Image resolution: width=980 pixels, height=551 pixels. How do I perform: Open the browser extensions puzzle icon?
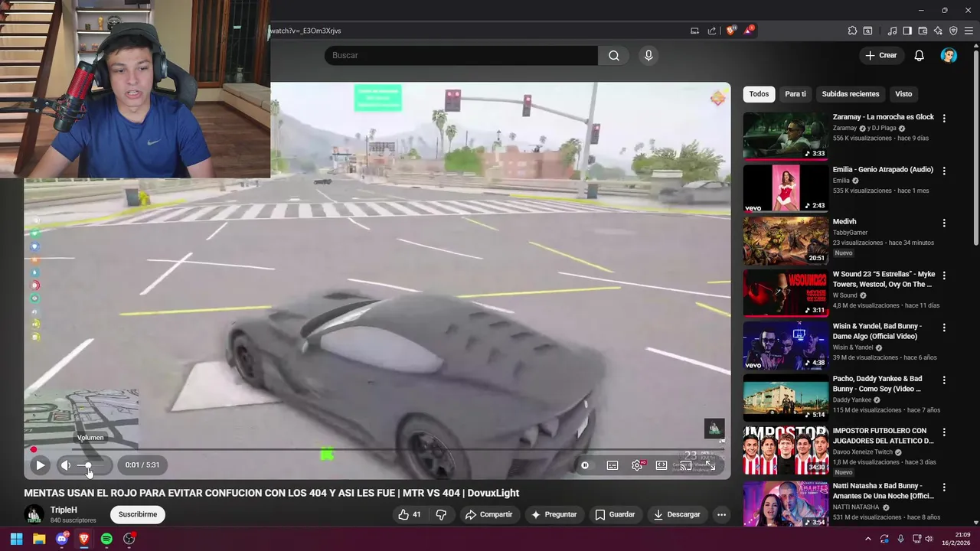[852, 31]
